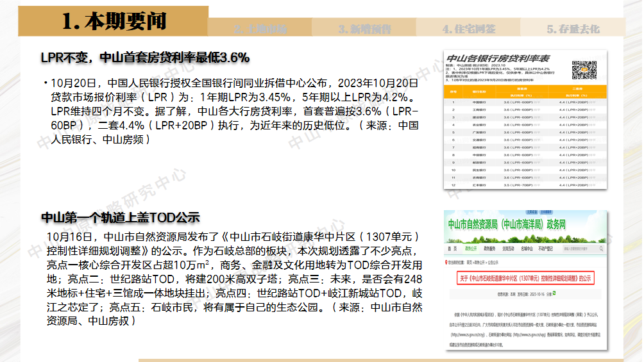Select the 5. 存量去化 tab
Screen dimensions: 644x362
pos(573,29)
